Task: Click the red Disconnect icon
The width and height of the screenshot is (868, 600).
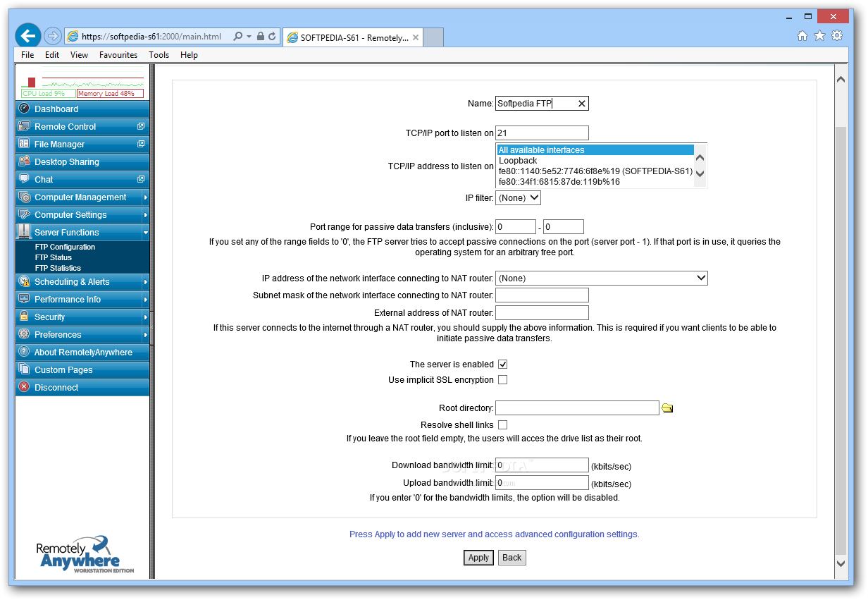Action: (24, 387)
